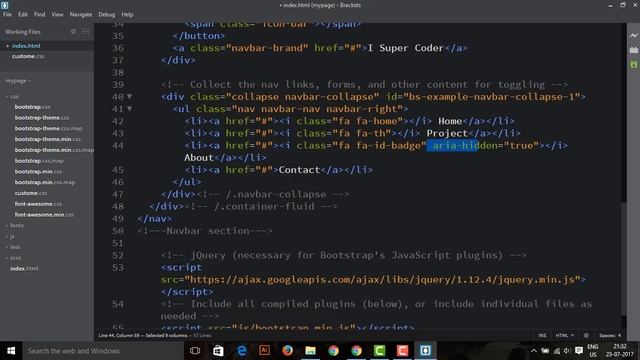Open the HTML language mode dropdown
Screen dimensions: 640x360
[564, 336]
